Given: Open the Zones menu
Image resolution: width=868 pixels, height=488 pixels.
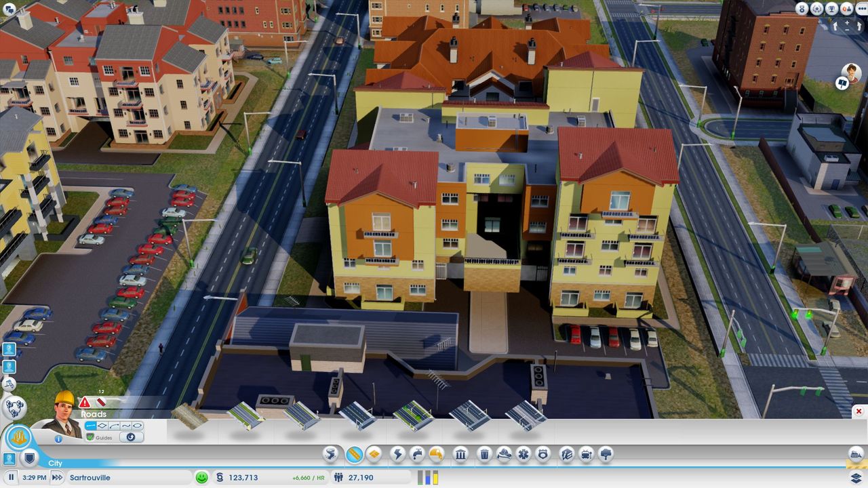Looking at the screenshot, I should pos(373,454).
